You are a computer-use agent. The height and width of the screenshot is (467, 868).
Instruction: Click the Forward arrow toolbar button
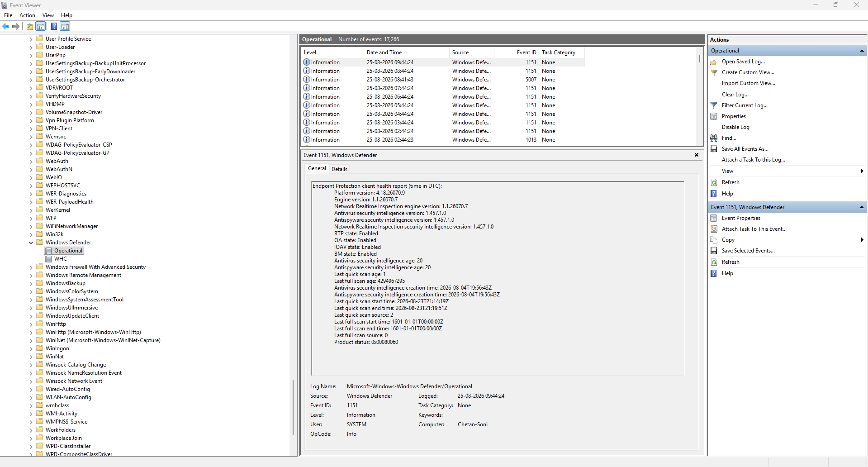point(16,26)
